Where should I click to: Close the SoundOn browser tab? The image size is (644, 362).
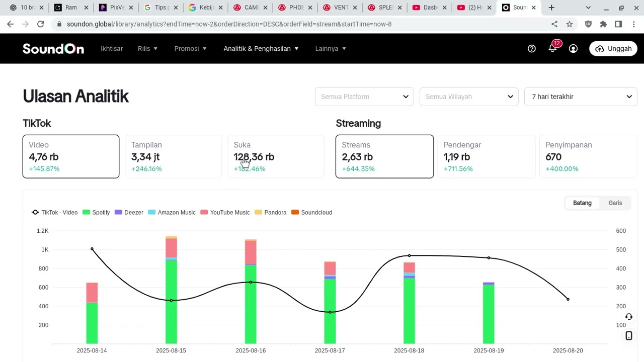pyautogui.click(x=534, y=8)
